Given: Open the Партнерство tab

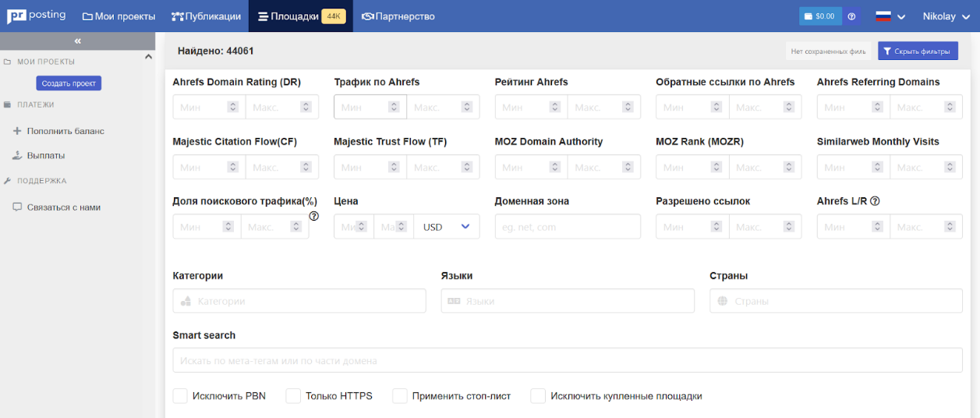Looking at the screenshot, I should 398,16.
